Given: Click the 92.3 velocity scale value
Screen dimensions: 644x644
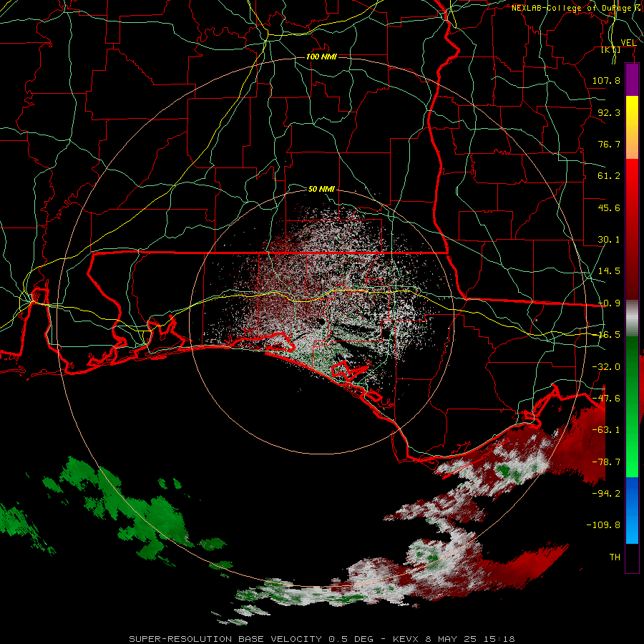Looking at the screenshot, I should (x=609, y=112).
